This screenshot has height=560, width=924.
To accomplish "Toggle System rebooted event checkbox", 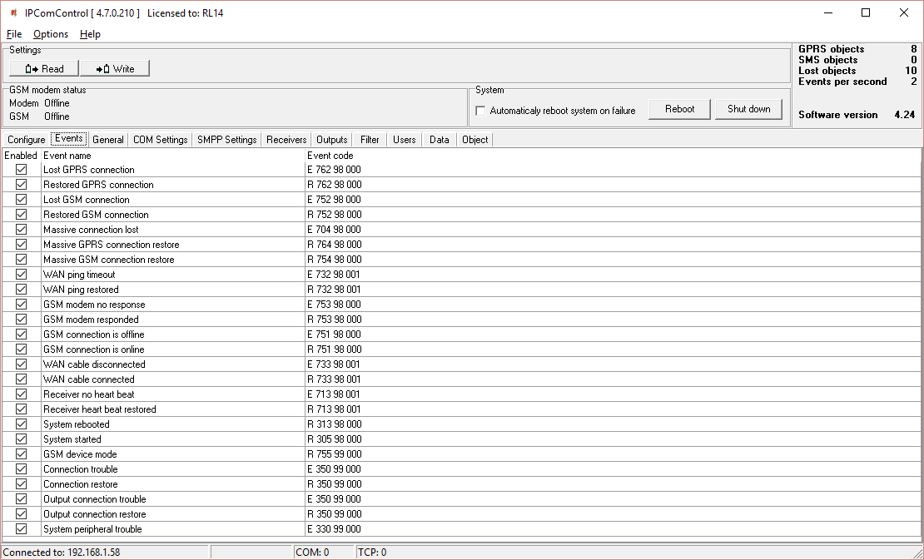I will 22,424.
